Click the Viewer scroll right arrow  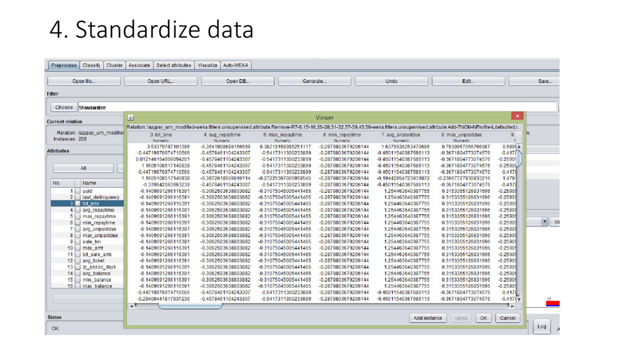(x=512, y=306)
